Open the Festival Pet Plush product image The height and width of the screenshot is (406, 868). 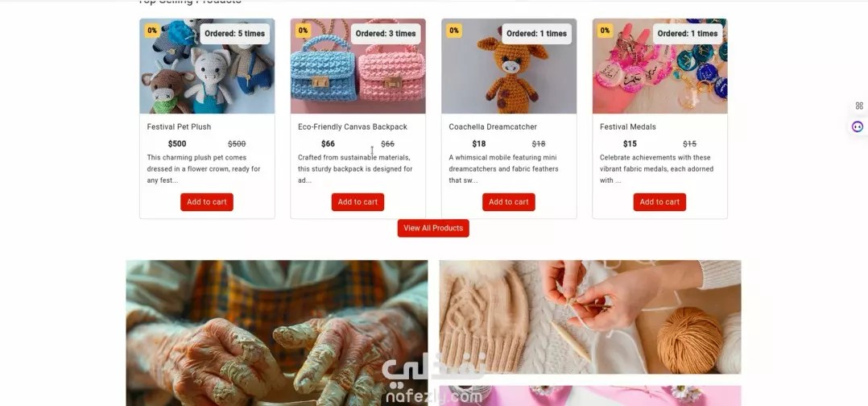tap(207, 67)
